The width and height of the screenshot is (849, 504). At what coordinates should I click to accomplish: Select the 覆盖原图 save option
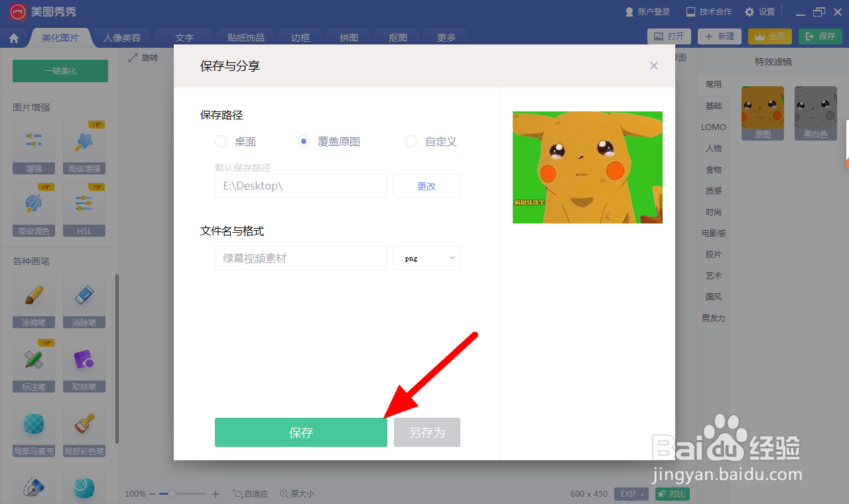pos(303,141)
